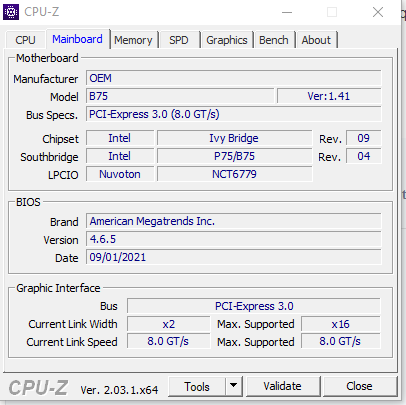Click the Current Link Speed 8.0 GT/s value

[169, 341]
